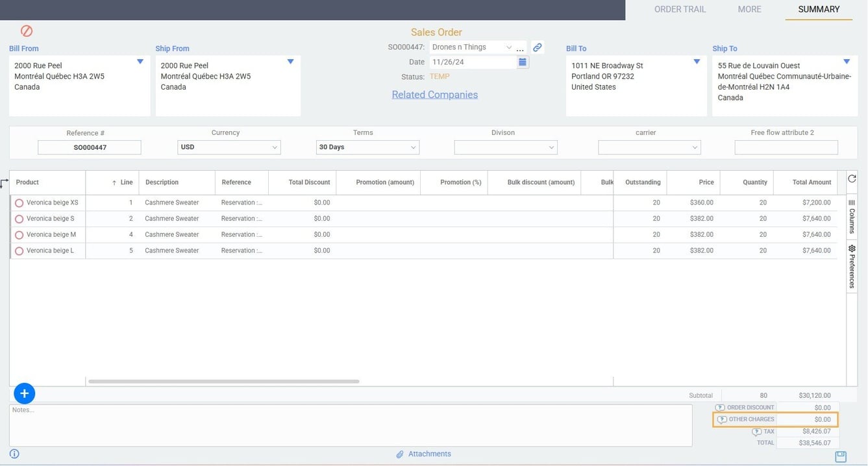Click the save order icon at bottom right
The image size is (868, 466).
(841, 456)
